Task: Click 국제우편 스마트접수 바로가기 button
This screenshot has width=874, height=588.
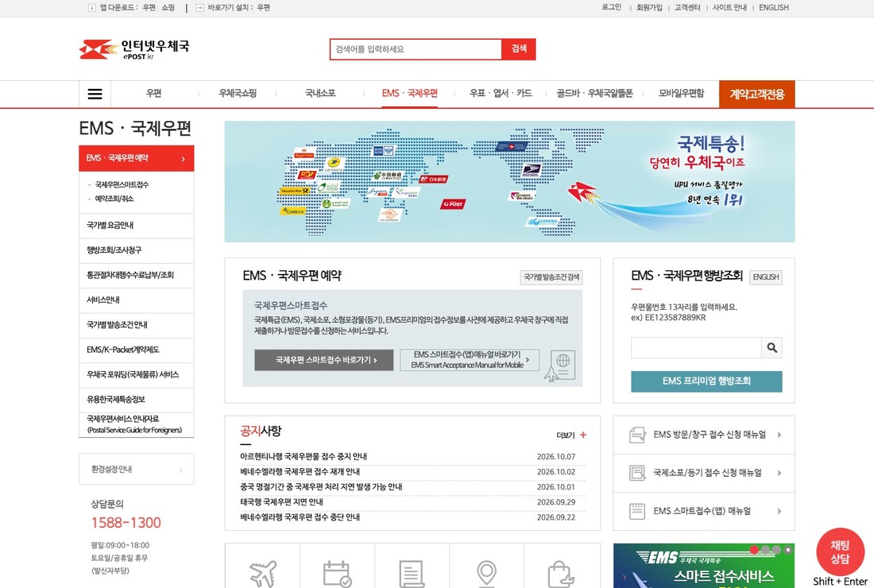Action: [324, 360]
